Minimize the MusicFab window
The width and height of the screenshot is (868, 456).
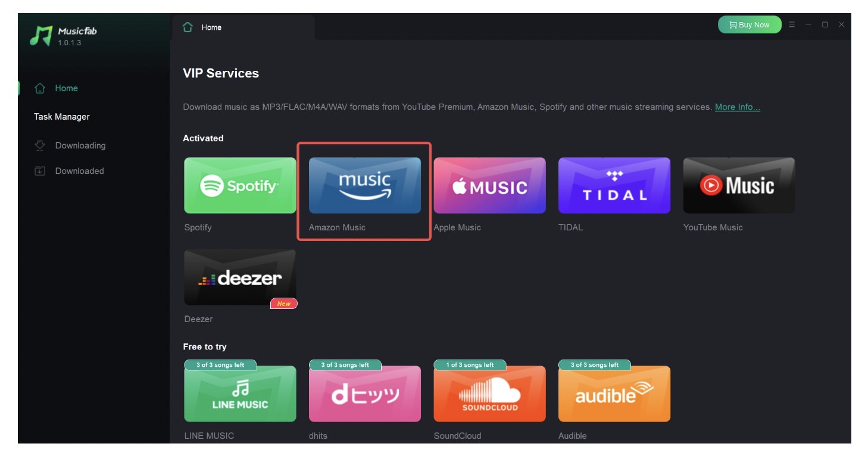(x=808, y=24)
